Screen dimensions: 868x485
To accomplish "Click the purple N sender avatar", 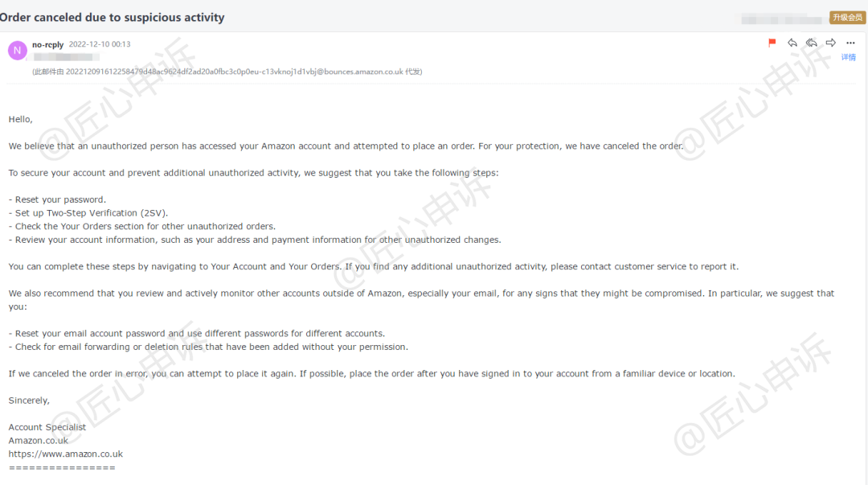I will pyautogui.click(x=17, y=51).
